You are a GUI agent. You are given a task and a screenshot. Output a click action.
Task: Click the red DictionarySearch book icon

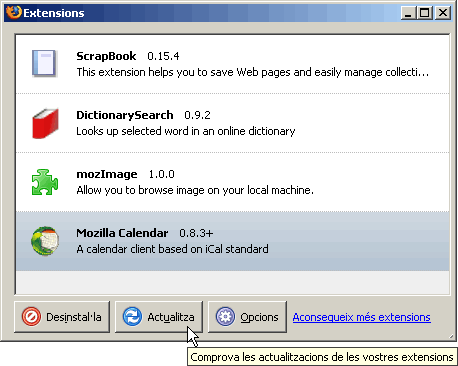point(45,123)
